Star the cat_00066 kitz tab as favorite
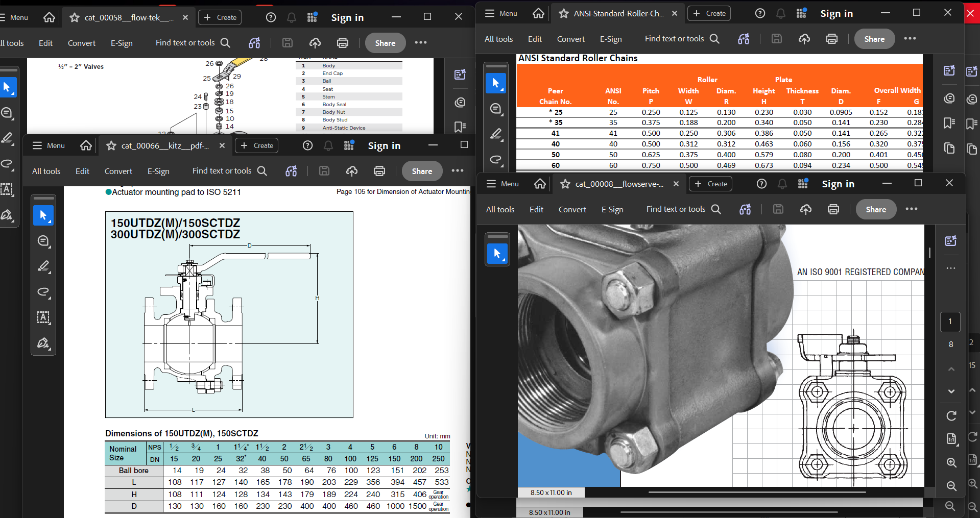 pos(111,145)
